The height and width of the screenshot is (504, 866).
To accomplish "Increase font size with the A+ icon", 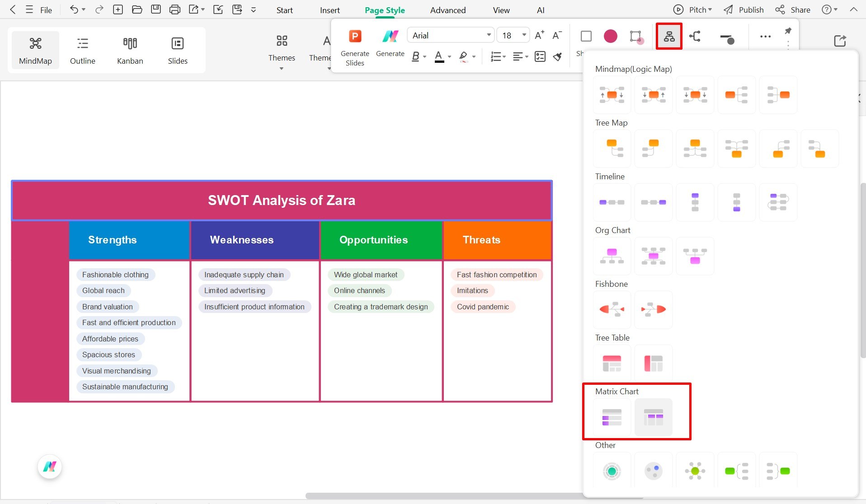I will [539, 35].
